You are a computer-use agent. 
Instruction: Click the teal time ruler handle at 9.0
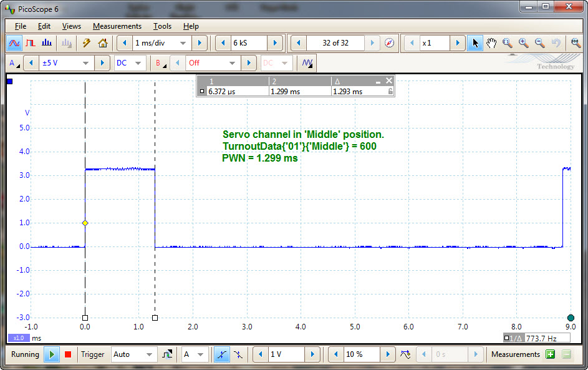tap(571, 318)
